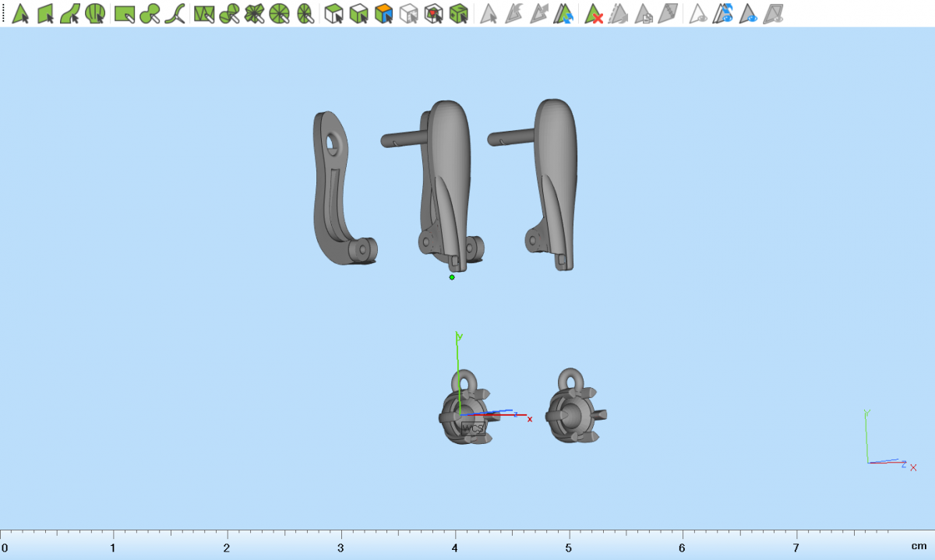Image resolution: width=935 pixels, height=560 pixels.
Task: Activate the curved line selection tool
Action: (175, 13)
